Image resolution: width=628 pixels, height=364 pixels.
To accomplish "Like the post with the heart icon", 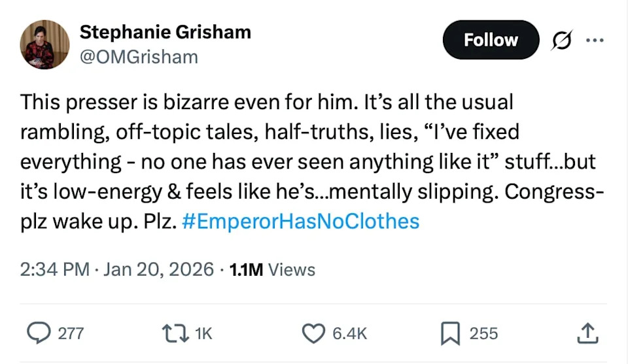I will tap(313, 333).
